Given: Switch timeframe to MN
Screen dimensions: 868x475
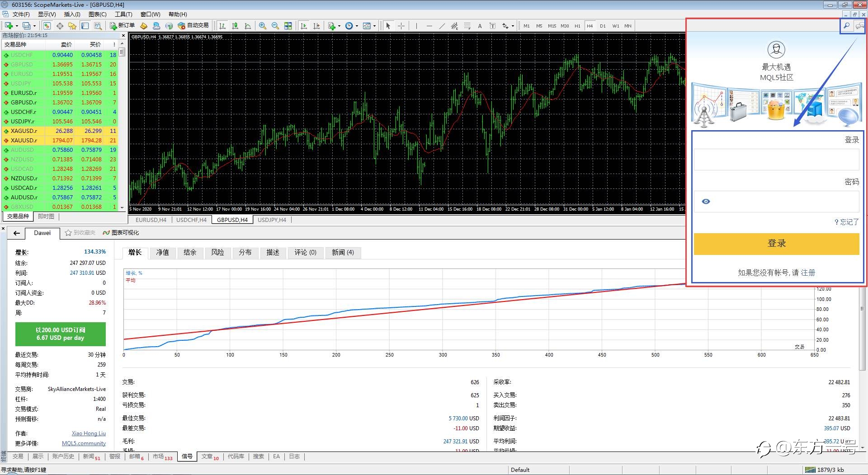Looking at the screenshot, I should [628, 26].
